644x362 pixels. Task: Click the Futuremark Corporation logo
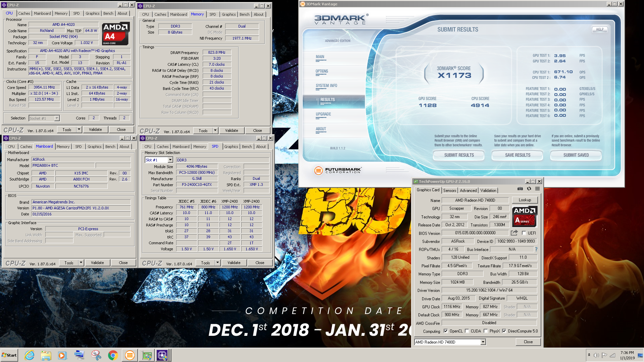(x=338, y=170)
